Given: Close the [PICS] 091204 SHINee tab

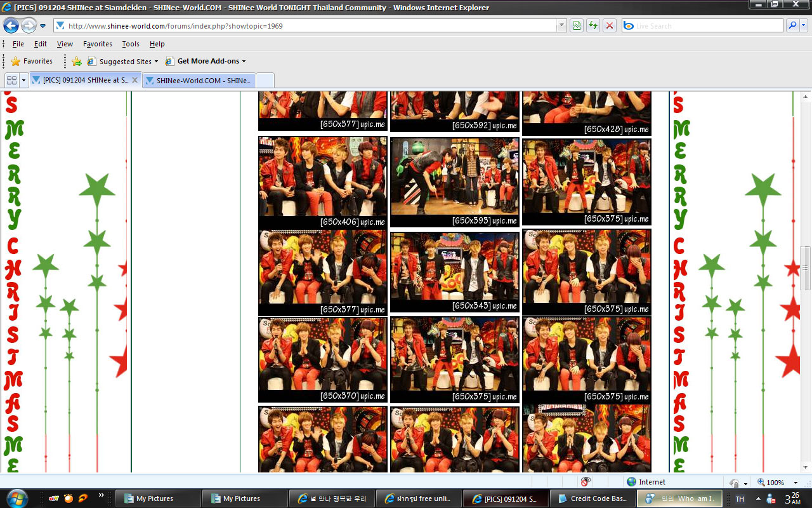Looking at the screenshot, I should point(134,81).
